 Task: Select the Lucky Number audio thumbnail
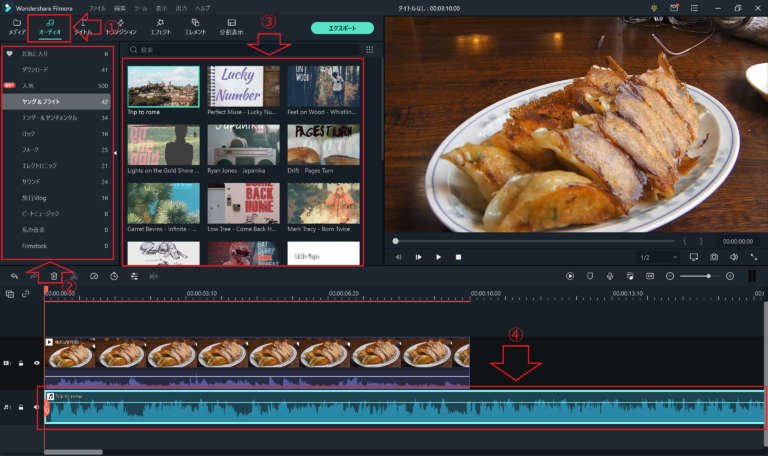tap(243, 86)
